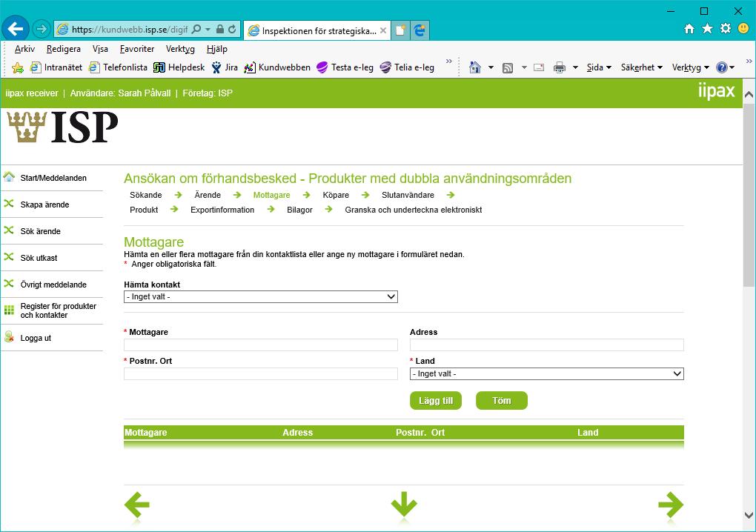This screenshot has height=532, width=756.
Task: Click the Postnr. Ort input field
Action: (261, 373)
